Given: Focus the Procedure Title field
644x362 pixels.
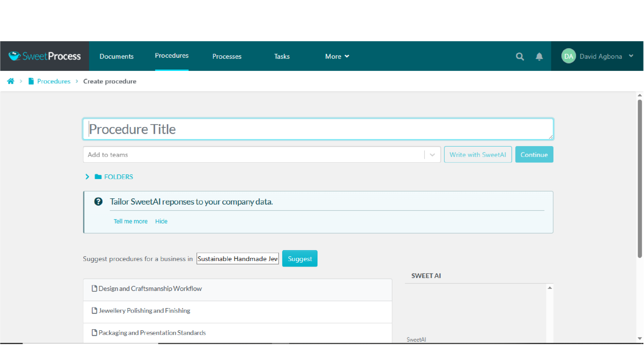Looking at the screenshot, I should [x=318, y=129].
